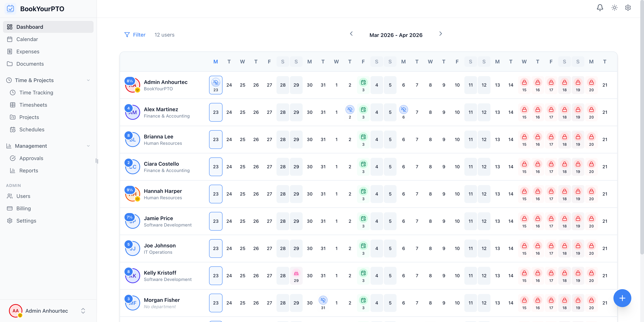Select the Timesheets sidebar item
The height and width of the screenshot is (322, 644).
tap(33, 105)
